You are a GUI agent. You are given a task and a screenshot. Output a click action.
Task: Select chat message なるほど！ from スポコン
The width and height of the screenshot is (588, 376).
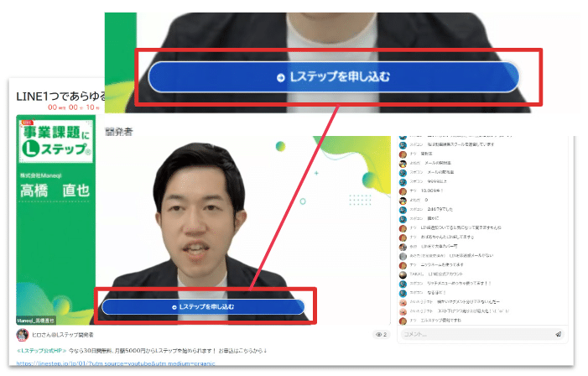pyautogui.click(x=436, y=292)
